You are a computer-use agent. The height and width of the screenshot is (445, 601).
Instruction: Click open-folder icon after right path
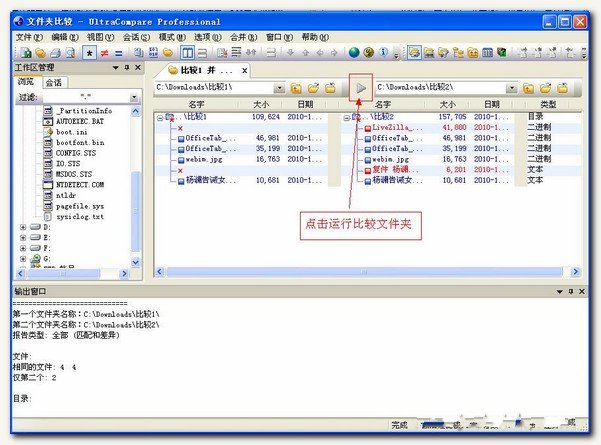(545, 88)
